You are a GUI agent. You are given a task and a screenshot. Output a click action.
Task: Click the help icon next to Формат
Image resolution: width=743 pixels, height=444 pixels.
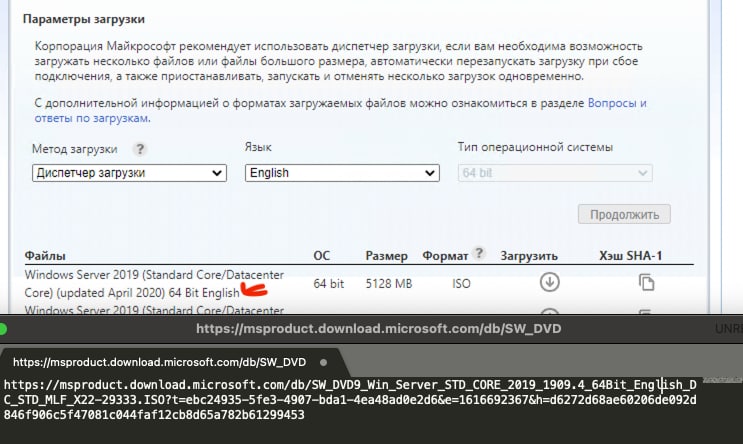(x=479, y=253)
